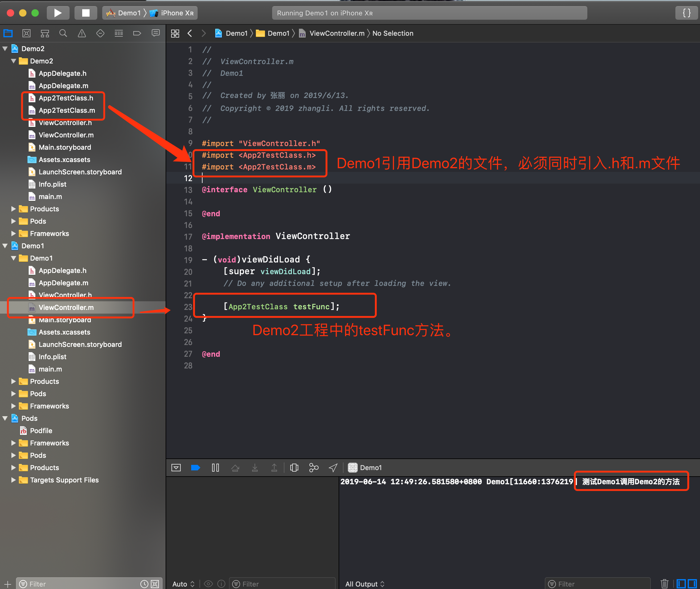Click the Running Demo1 activity status

pyautogui.click(x=429, y=13)
